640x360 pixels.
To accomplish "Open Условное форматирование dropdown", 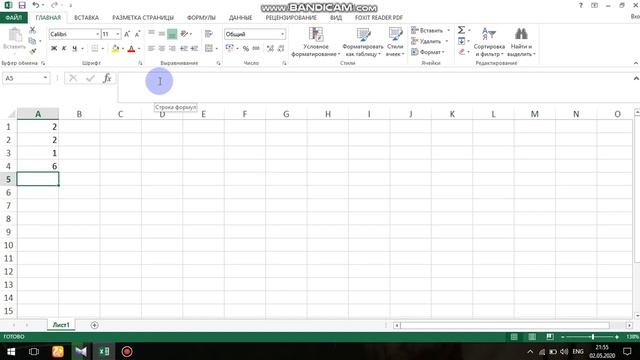I will click(x=316, y=42).
